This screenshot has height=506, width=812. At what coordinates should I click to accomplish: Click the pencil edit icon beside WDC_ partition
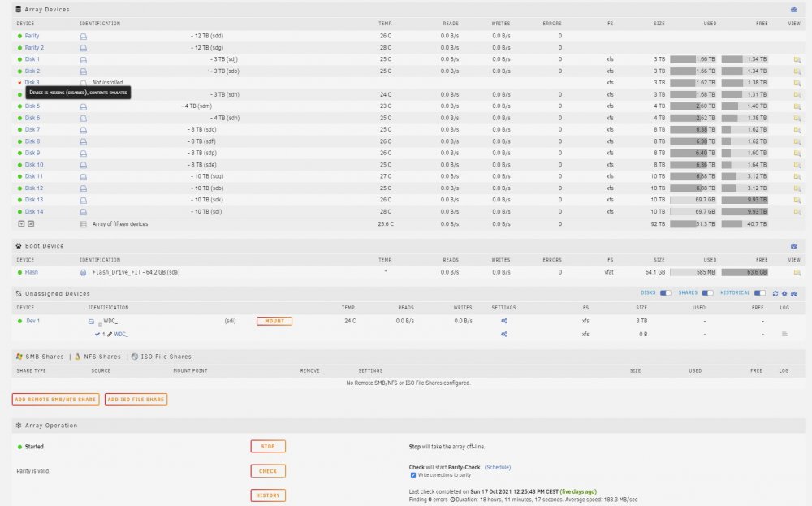[x=110, y=335]
